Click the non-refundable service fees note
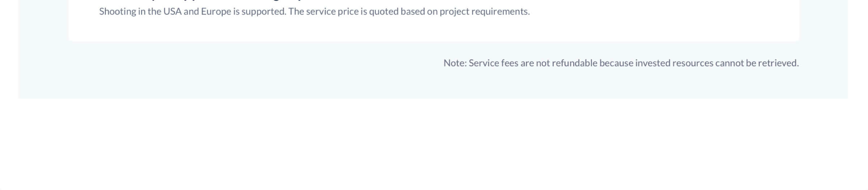The height and width of the screenshot is (190, 868). pos(621,63)
